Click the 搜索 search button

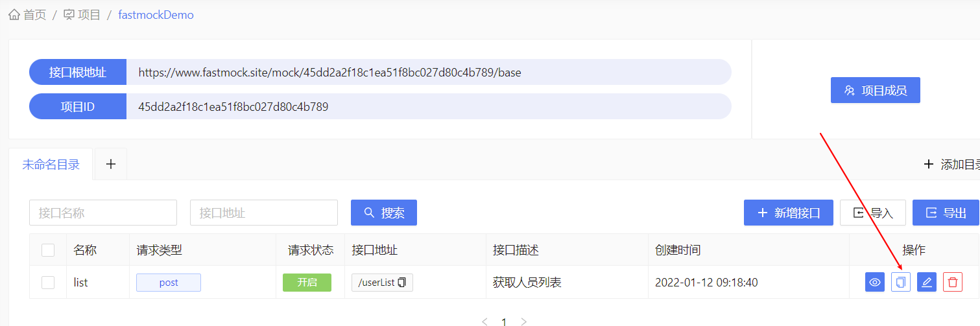click(x=384, y=213)
